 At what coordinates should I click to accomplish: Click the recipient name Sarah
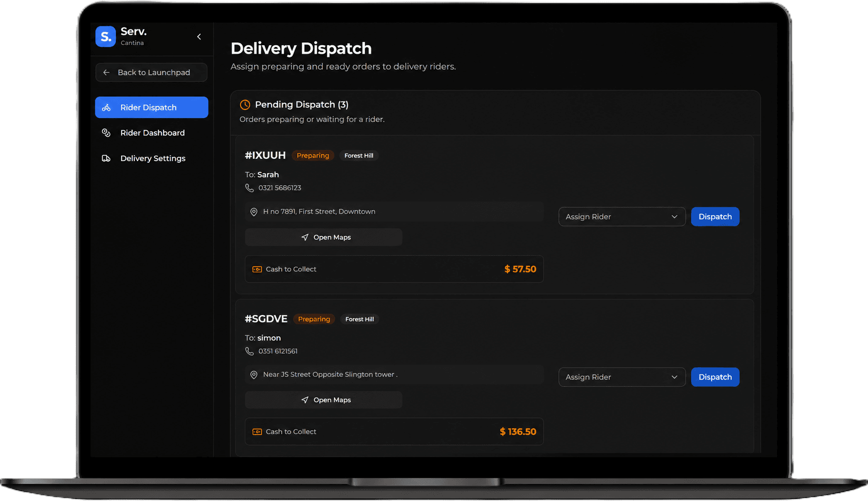[x=268, y=175]
